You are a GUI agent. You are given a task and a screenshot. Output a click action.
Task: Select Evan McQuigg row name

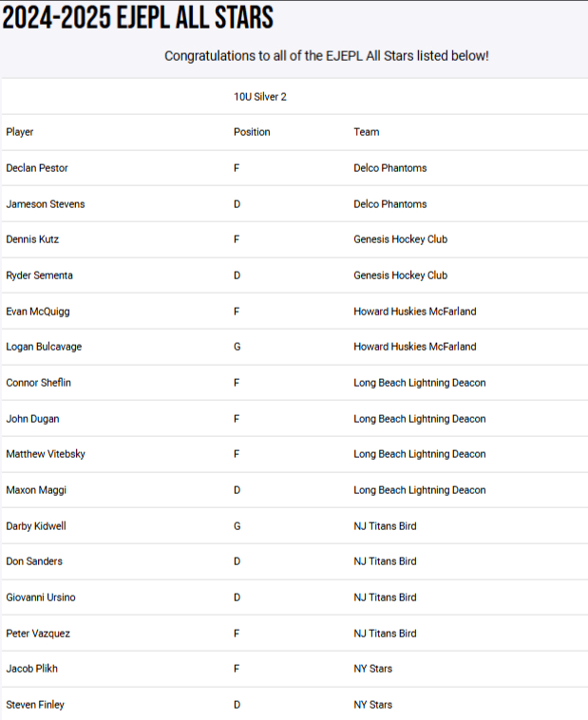click(x=38, y=312)
